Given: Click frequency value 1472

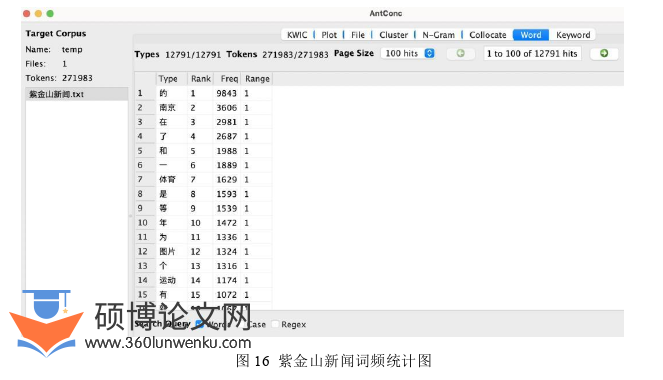Looking at the screenshot, I should click(x=227, y=223).
